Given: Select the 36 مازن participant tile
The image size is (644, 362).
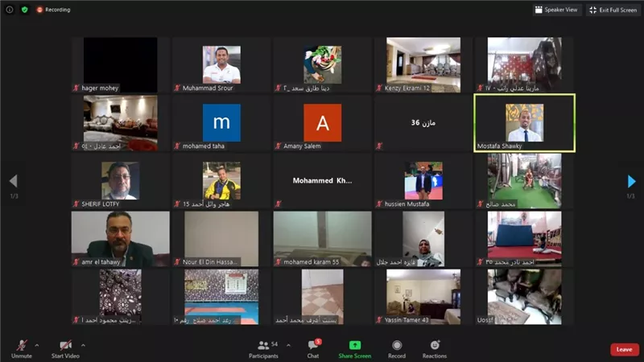Looking at the screenshot, I should pyautogui.click(x=423, y=123).
